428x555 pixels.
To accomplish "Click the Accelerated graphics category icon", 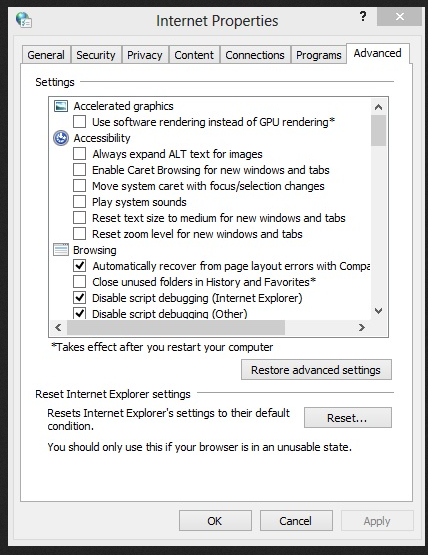I will (61, 106).
